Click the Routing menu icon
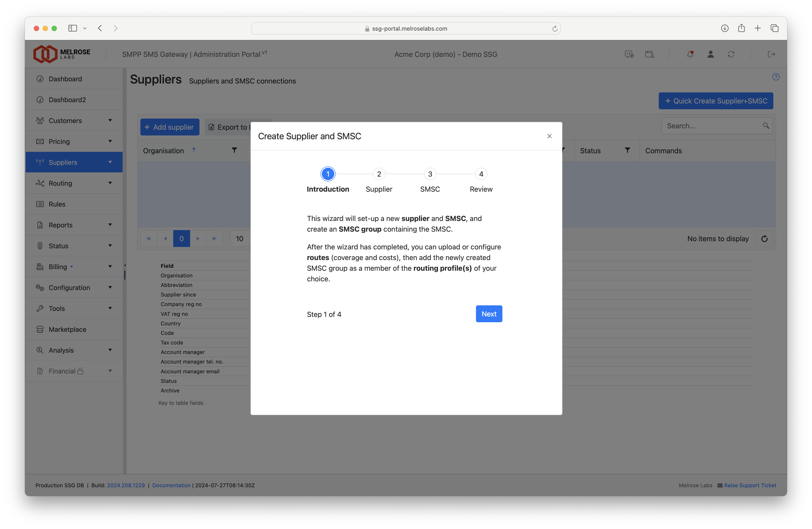The height and width of the screenshot is (529, 812). pyautogui.click(x=40, y=183)
